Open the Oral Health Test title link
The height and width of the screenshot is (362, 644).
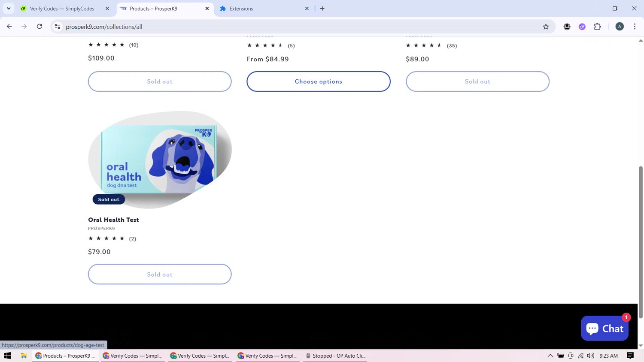coord(113,220)
